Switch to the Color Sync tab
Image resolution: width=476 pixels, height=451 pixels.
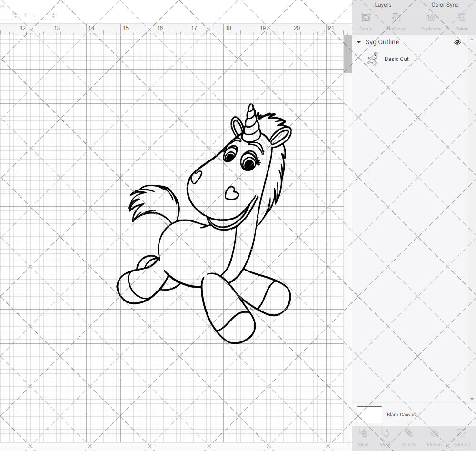pyautogui.click(x=445, y=5)
